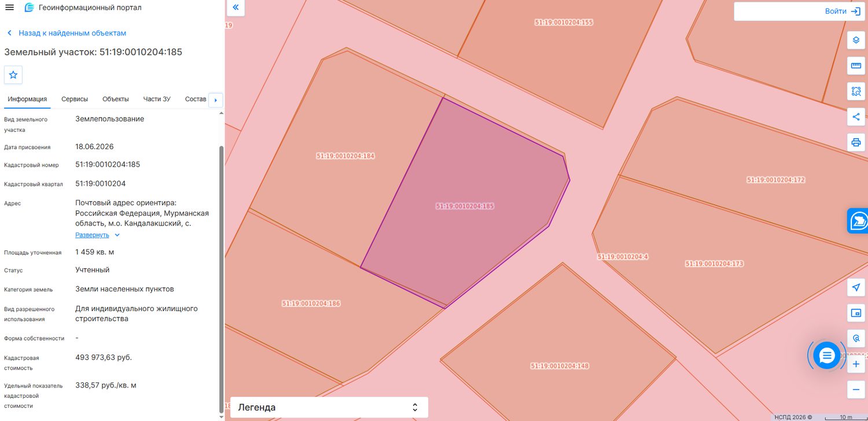Center the map on my location
The height and width of the screenshot is (421, 868).
coord(856,287)
